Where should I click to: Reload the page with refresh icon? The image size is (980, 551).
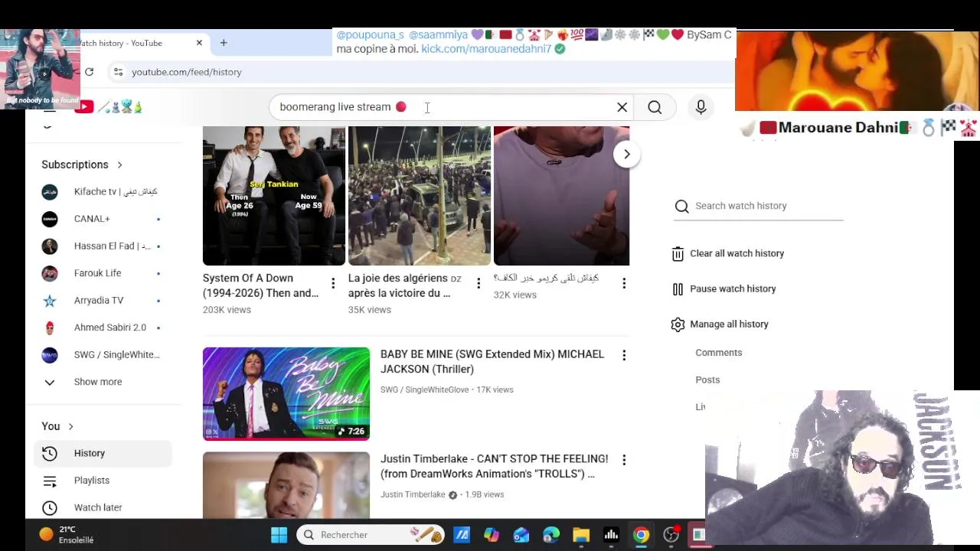pos(90,72)
